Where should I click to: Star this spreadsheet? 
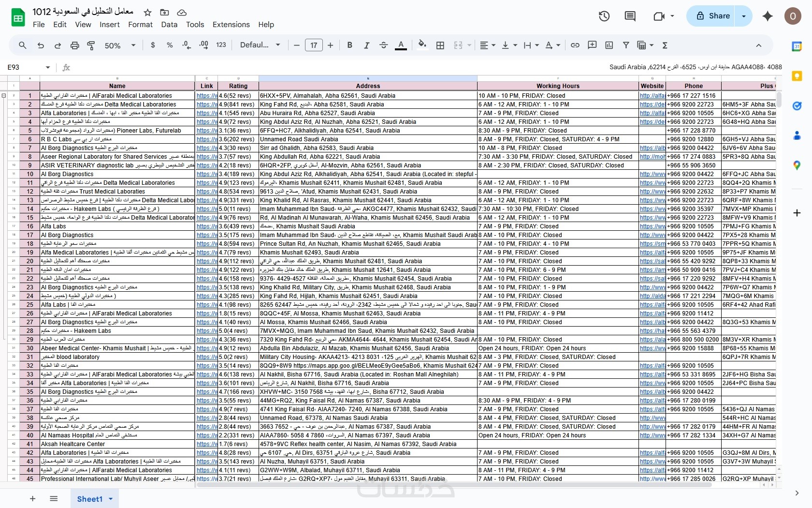click(148, 12)
